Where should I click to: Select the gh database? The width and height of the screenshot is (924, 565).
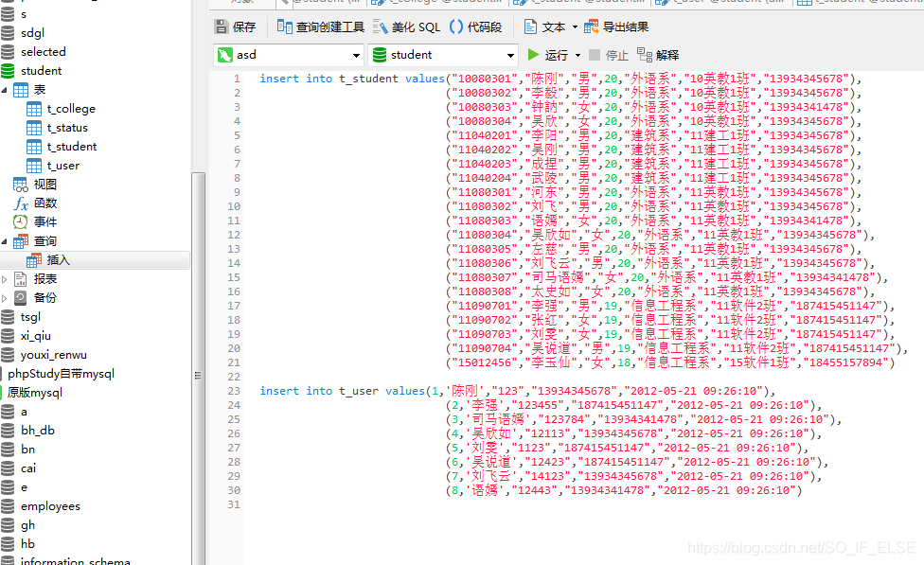coord(27,525)
